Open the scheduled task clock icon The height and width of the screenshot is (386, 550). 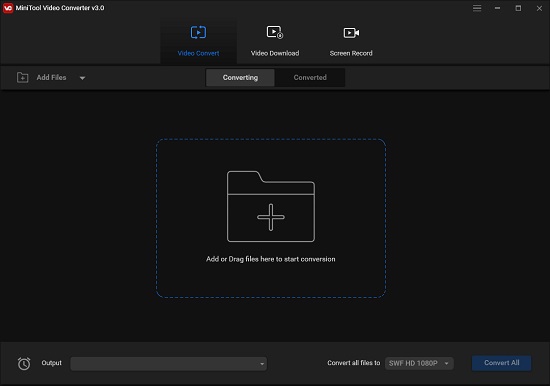[x=24, y=364]
